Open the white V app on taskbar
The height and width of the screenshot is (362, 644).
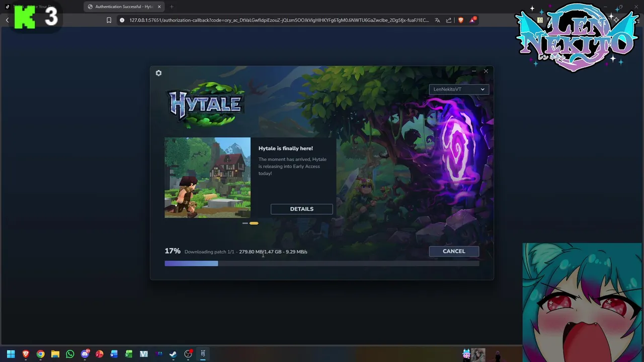point(144,354)
